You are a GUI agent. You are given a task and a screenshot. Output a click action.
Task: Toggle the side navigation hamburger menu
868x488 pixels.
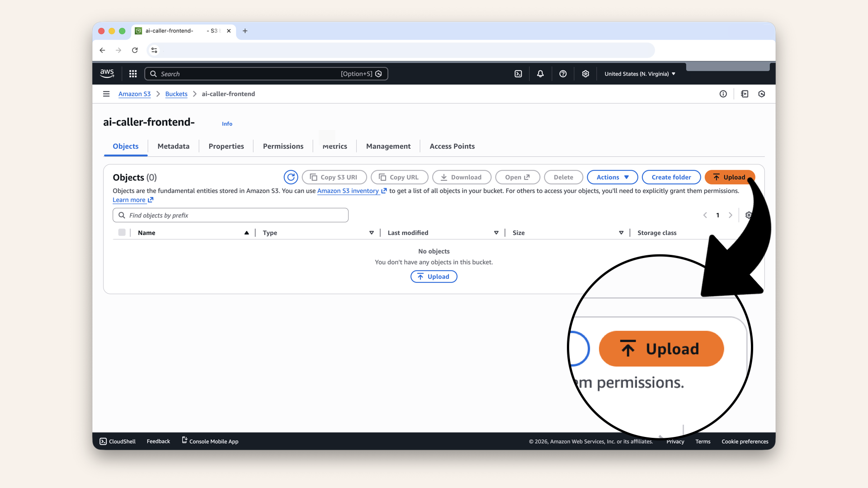click(x=106, y=94)
